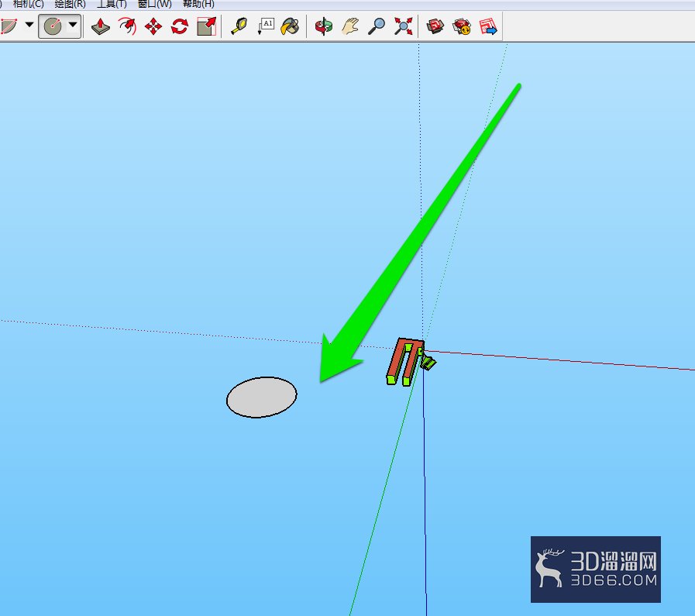695x616 pixels.
Task: Select the Text label tool
Action: click(266, 26)
